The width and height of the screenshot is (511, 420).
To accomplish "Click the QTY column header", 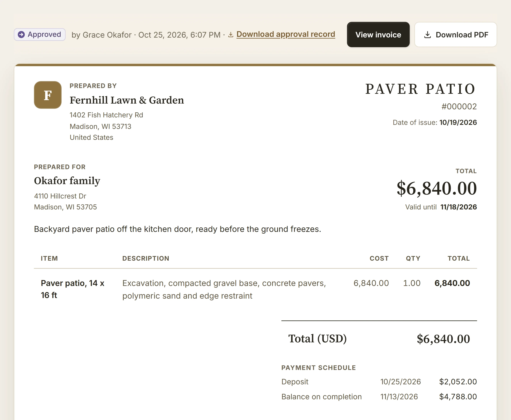I will coord(413,258).
